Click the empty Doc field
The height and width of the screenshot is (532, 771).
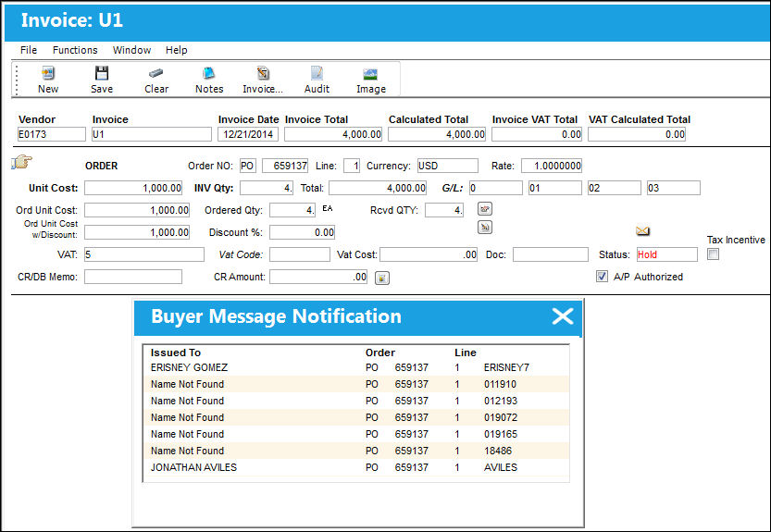(551, 254)
